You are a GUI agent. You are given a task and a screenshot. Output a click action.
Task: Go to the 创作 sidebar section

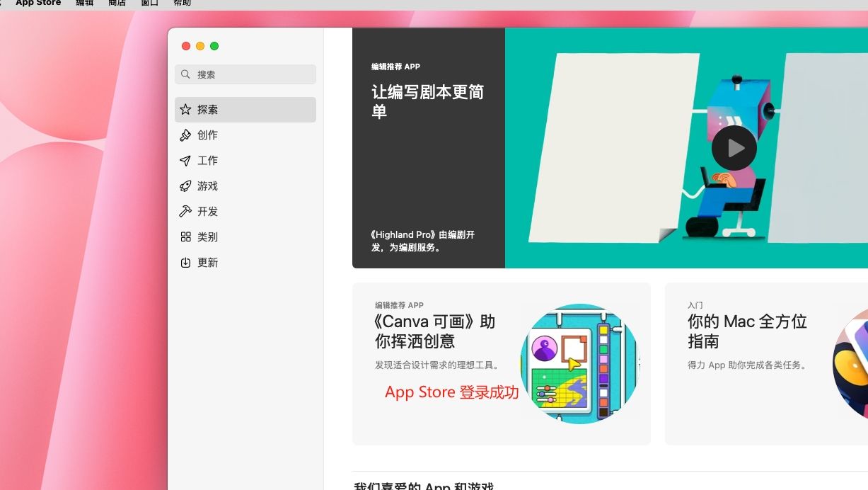(245, 135)
